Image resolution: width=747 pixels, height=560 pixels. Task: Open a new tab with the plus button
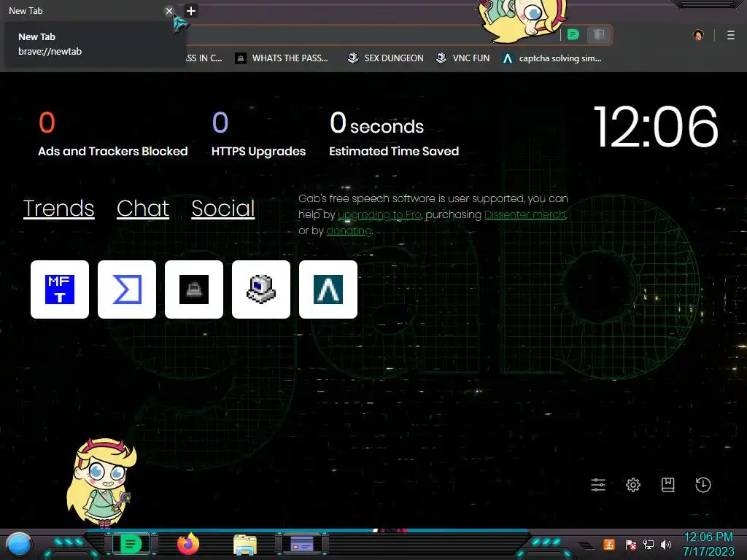click(x=191, y=11)
